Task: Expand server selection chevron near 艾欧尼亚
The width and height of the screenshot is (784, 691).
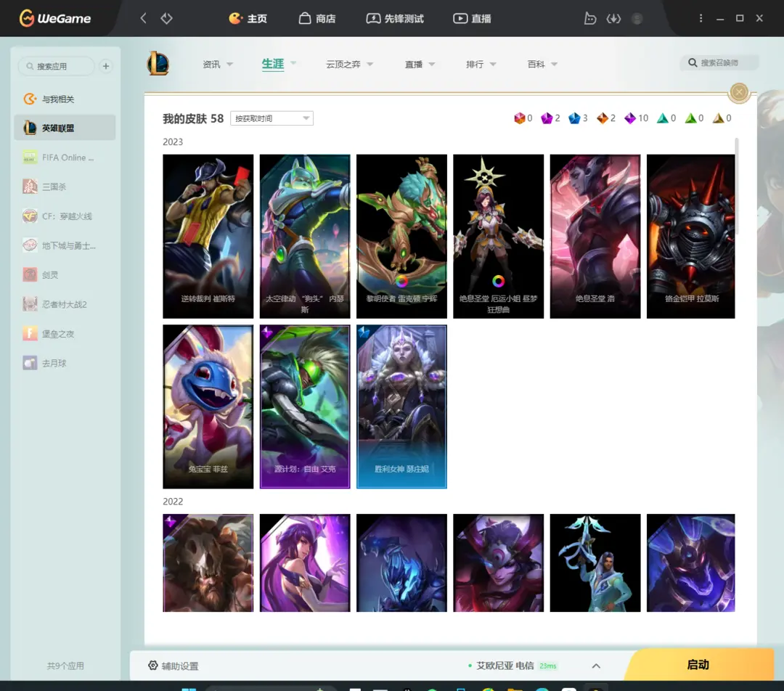Action: (x=596, y=666)
